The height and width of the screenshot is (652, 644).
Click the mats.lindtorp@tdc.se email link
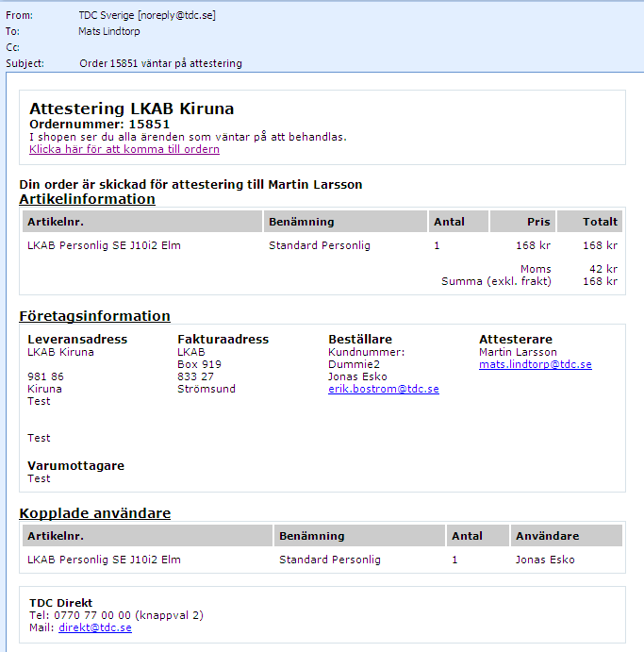click(536, 364)
